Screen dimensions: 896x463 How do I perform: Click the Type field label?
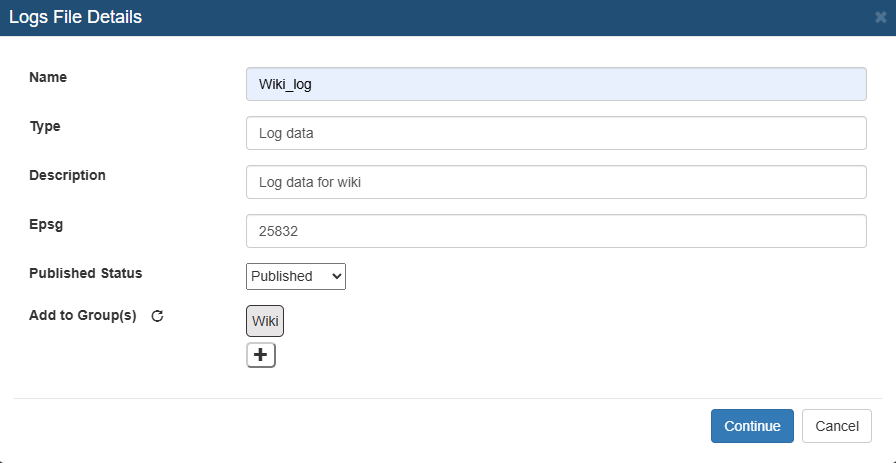(45, 126)
